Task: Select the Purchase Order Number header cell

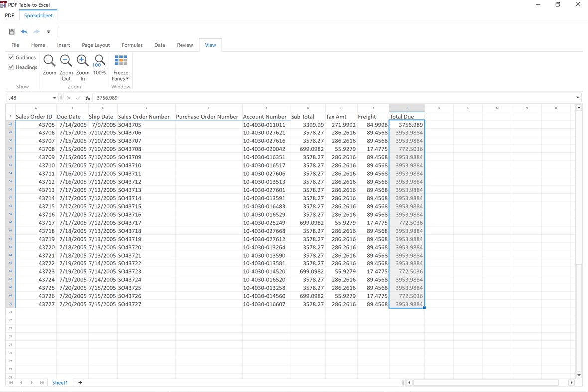Action: point(209,117)
